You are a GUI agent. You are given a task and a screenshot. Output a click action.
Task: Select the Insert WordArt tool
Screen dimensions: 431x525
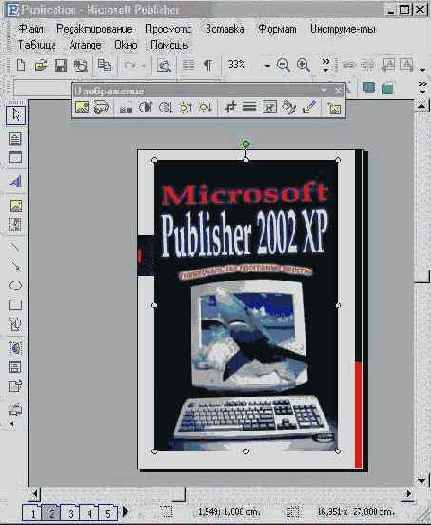tap(15, 181)
